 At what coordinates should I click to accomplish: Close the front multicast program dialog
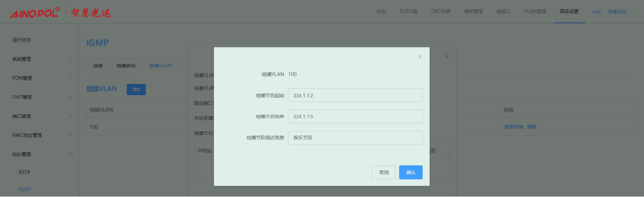(x=420, y=57)
